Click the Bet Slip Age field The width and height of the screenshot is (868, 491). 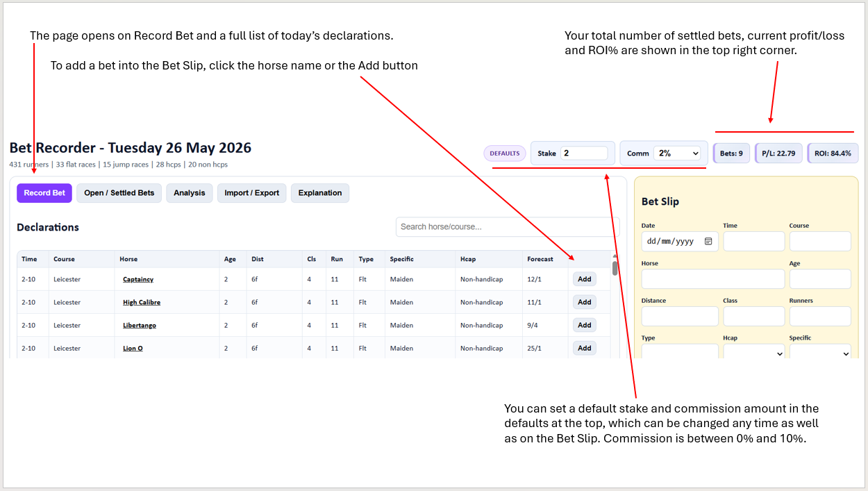click(820, 279)
